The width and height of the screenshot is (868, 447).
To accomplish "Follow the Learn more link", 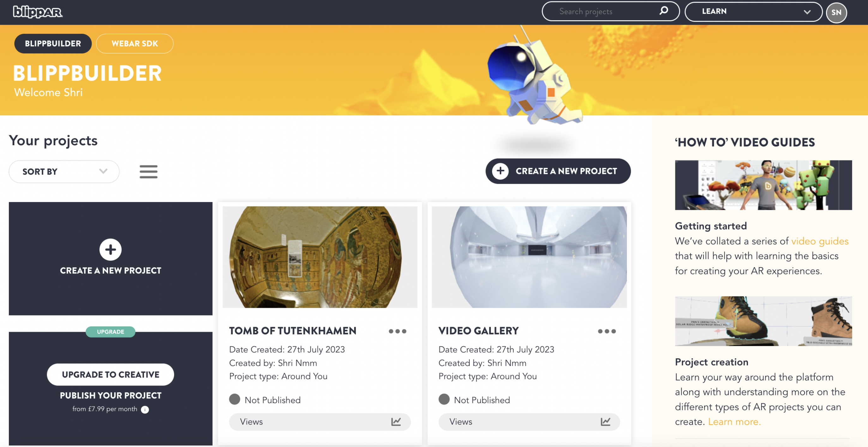I will (x=734, y=421).
